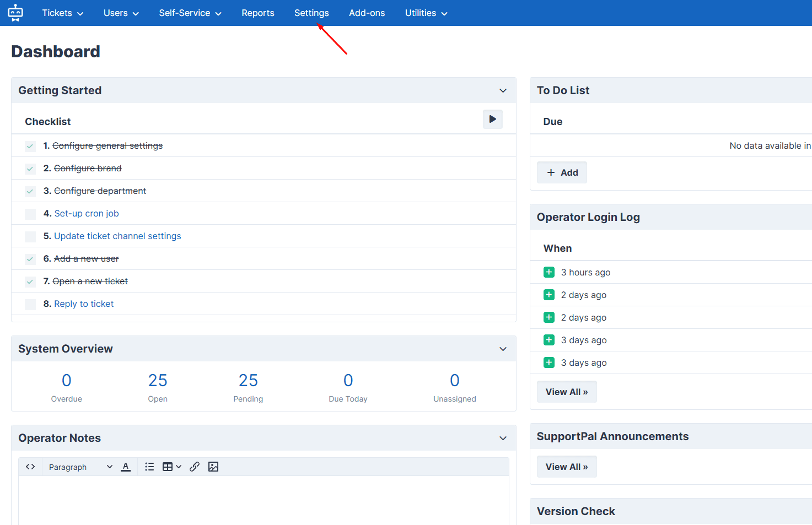Open 'Update ticket channel settings' link
The image size is (812, 525).
tap(117, 236)
